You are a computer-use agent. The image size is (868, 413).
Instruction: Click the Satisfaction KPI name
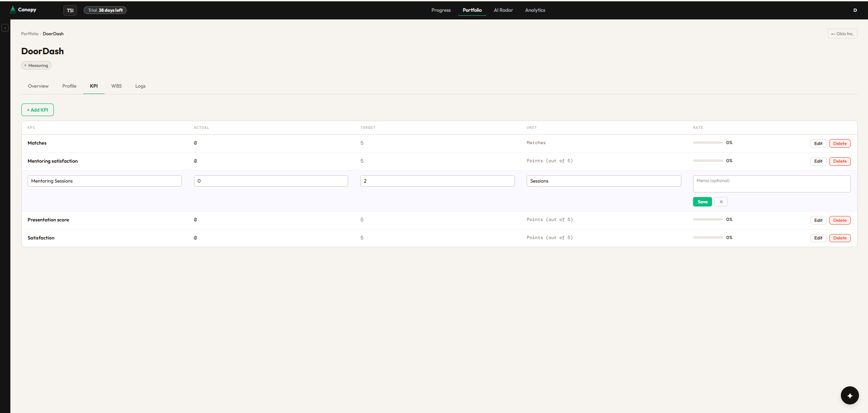click(x=41, y=238)
